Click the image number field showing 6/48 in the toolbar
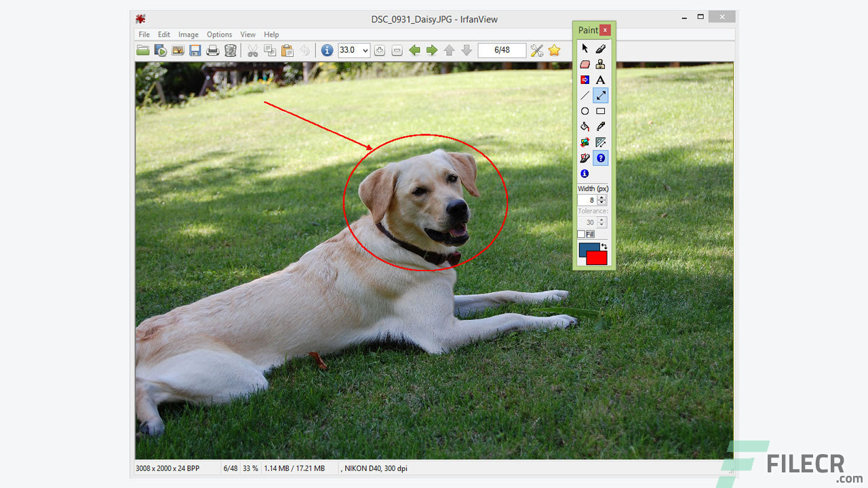The height and width of the screenshot is (488, 868). pyautogui.click(x=502, y=50)
